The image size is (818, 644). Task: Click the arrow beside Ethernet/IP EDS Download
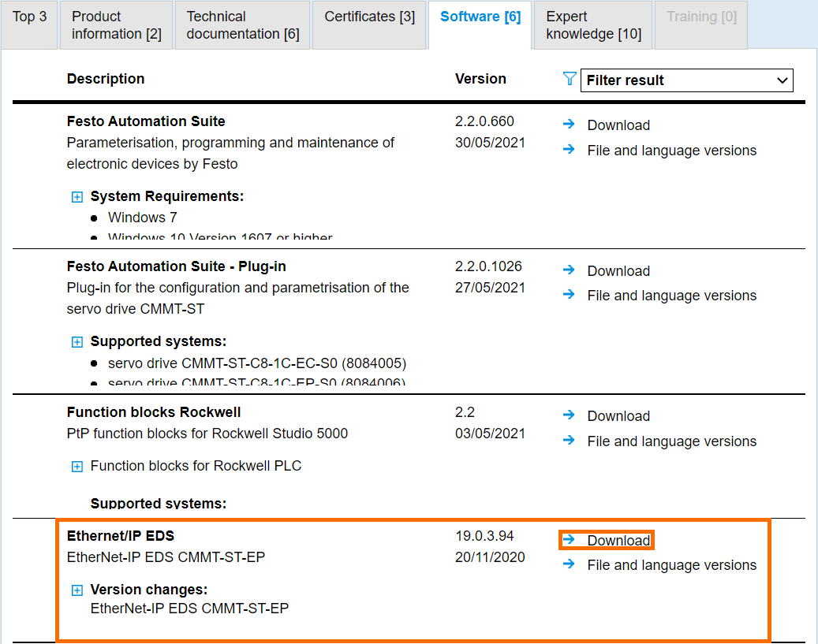(569, 540)
